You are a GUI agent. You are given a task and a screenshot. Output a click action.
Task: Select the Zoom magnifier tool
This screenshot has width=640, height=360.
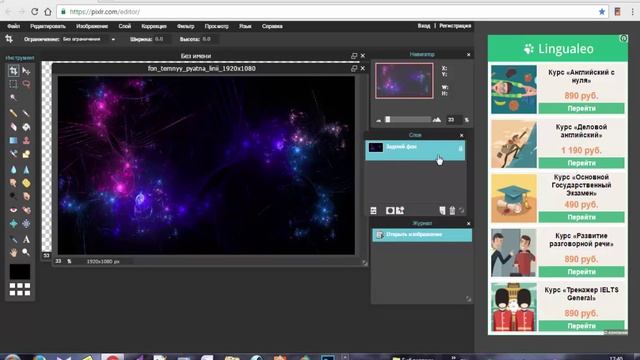click(x=26, y=253)
